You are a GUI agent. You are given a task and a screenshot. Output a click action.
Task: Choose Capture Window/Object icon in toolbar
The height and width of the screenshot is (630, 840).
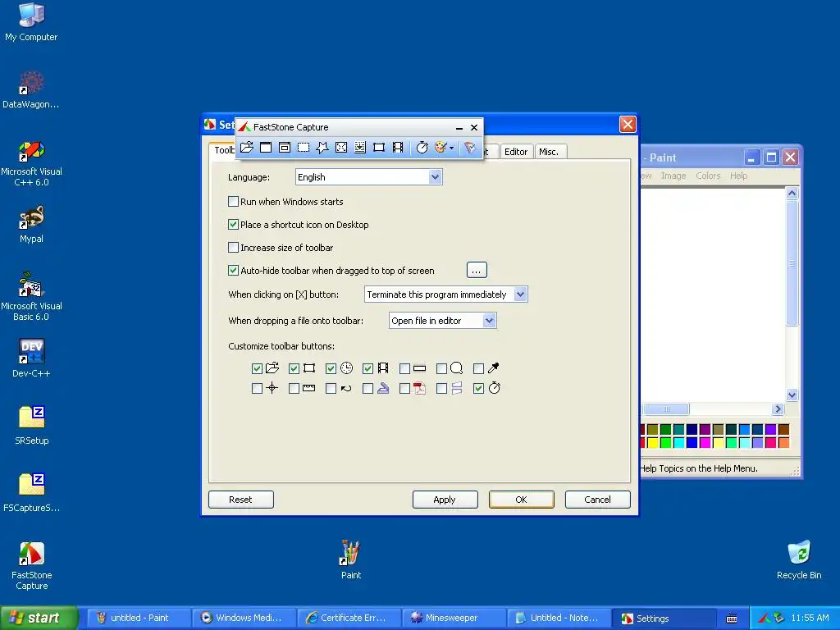tap(285, 148)
